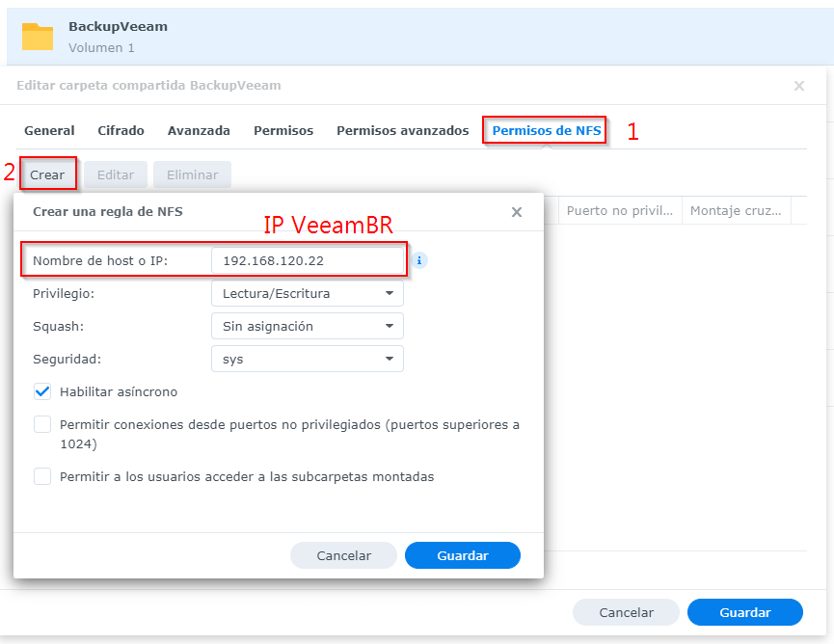This screenshot has height=644, width=834.
Task: Open the General tab
Action: [49, 130]
